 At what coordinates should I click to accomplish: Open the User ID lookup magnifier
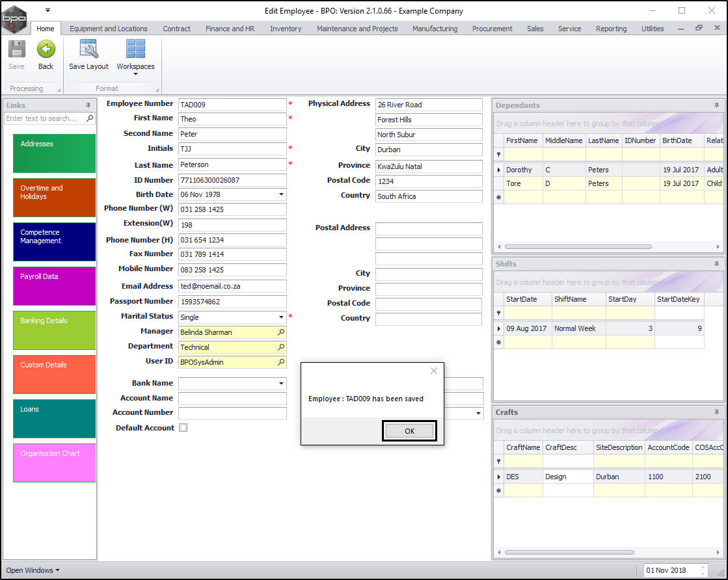(281, 362)
